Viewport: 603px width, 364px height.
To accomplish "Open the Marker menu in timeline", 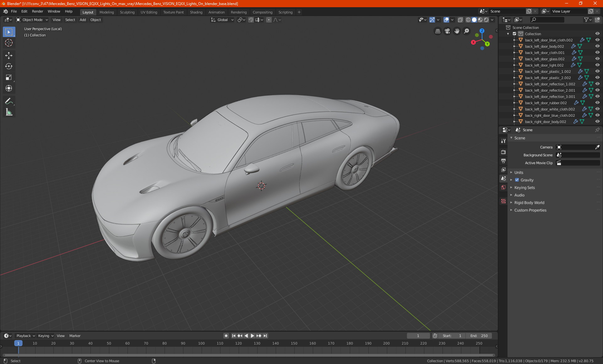I will tap(75, 336).
